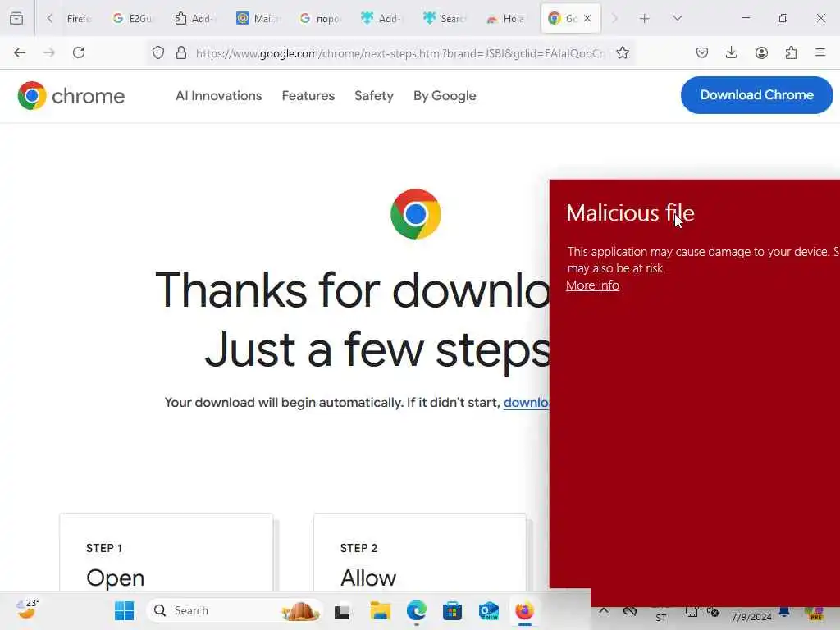Open Outlook from the taskbar
The width and height of the screenshot is (840, 630).
[489, 610]
